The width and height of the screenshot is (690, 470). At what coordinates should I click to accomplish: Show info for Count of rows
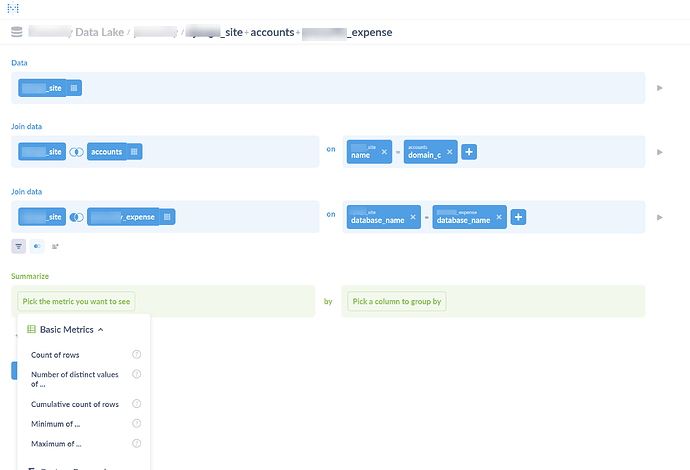[x=136, y=355]
